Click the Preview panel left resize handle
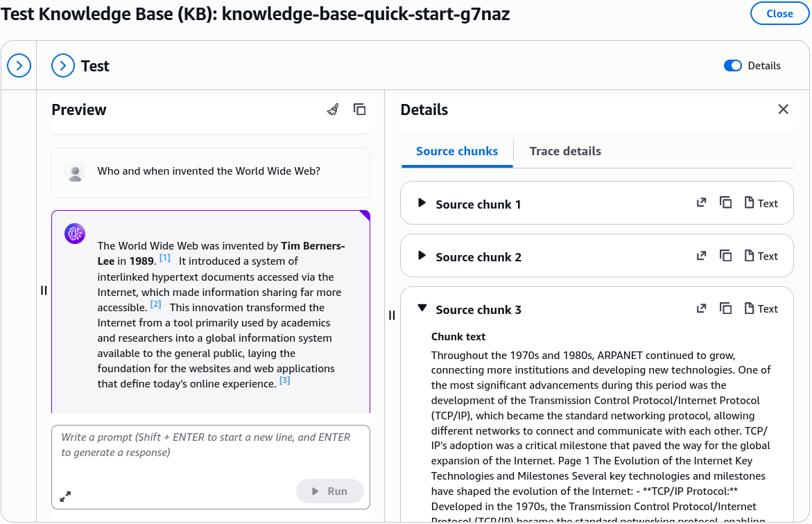Viewport: 812px width, 524px height. tap(44, 290)
